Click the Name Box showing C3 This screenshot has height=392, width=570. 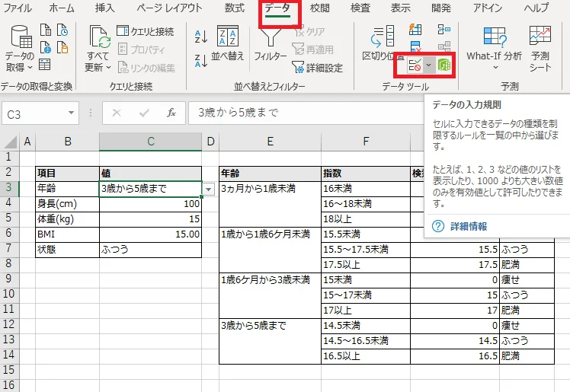pyautogui.click(x=34, y=114)
